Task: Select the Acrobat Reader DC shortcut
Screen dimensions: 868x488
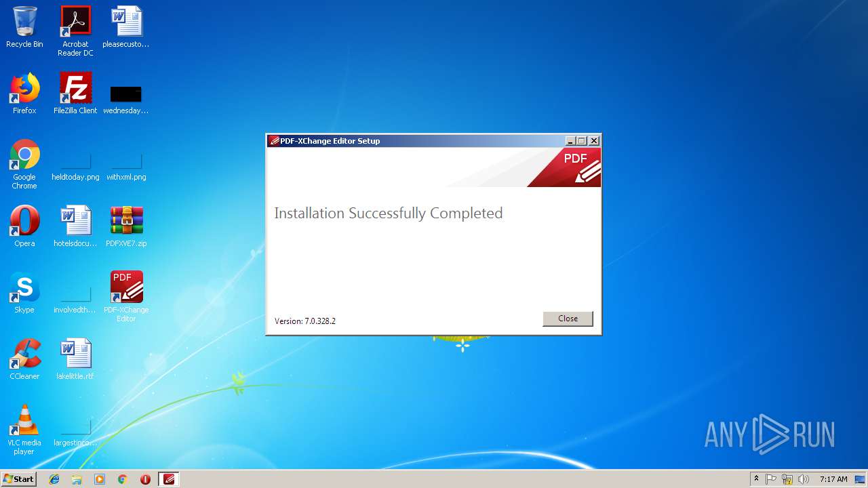Action: (x=75, y=31)
